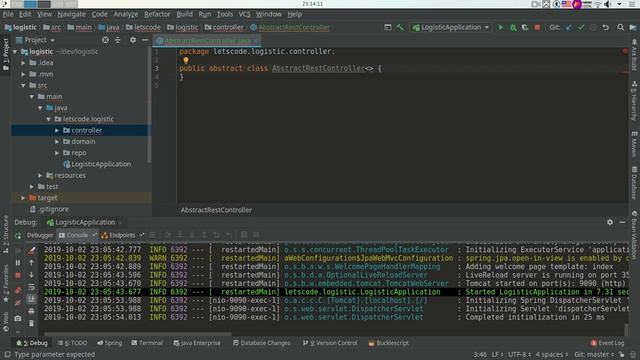Select AbstractRestController.java editor tab
This screenshot has height=360, width=640.
tap(207, 41)
